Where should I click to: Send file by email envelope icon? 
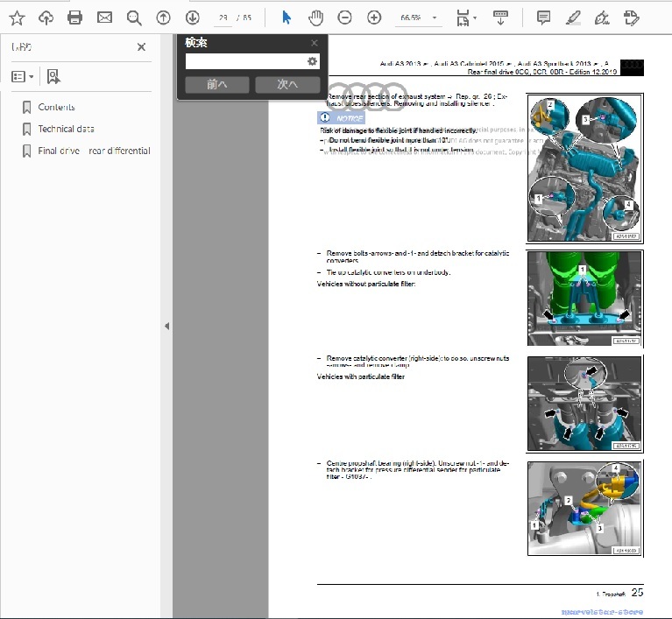click(x=104, y=18)
